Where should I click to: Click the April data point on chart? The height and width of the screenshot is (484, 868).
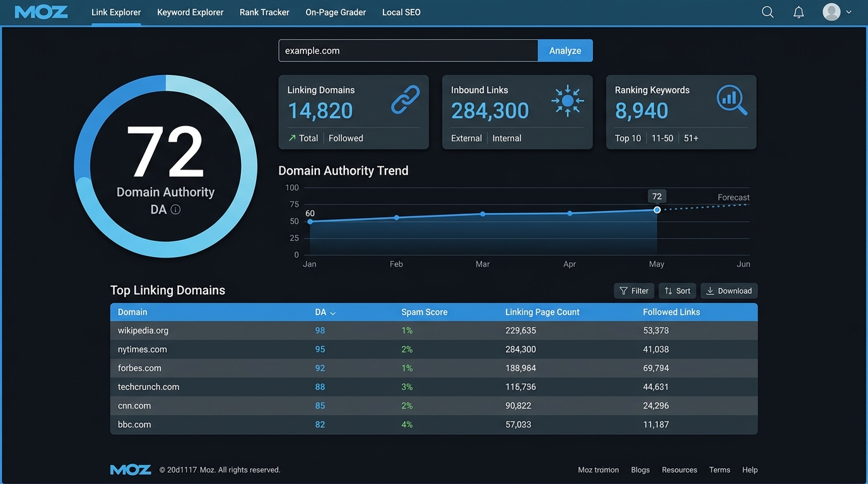point(570,213)
